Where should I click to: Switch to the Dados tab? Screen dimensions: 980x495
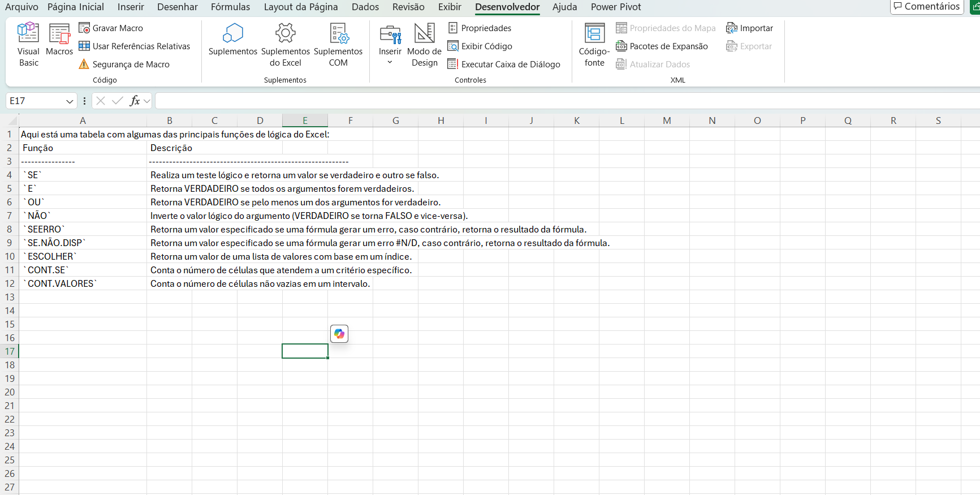[x=365, y=7]
